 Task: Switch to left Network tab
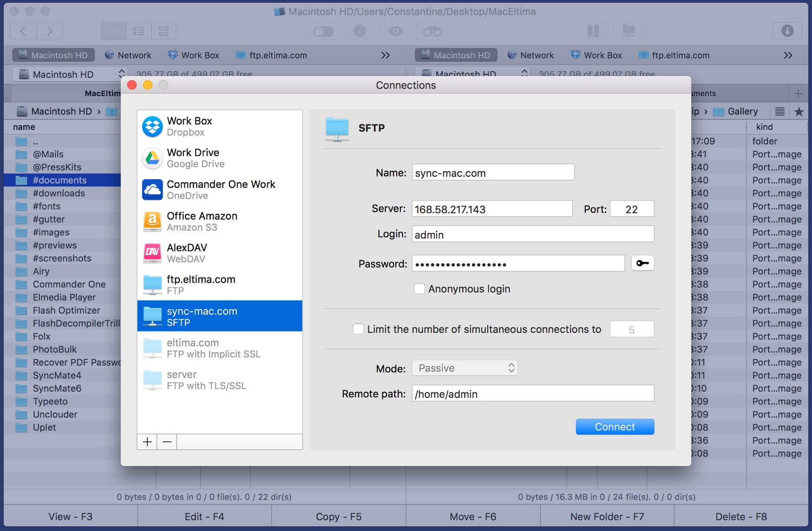tap(128, 55)
